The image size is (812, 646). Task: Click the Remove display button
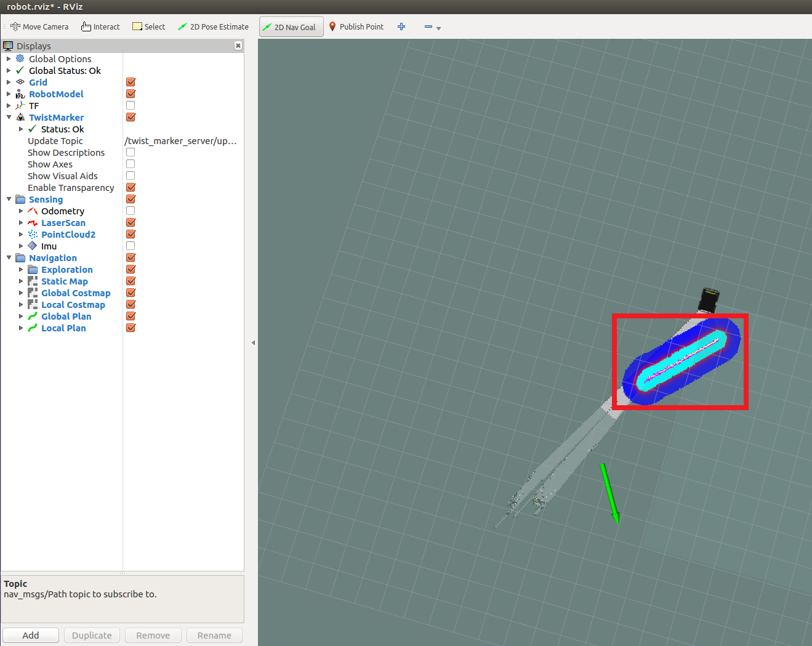click(153, 635)
